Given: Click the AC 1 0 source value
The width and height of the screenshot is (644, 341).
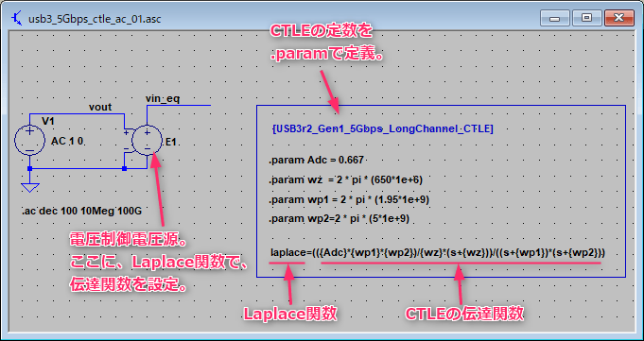Looking at the screenshot, I should 68,142.
